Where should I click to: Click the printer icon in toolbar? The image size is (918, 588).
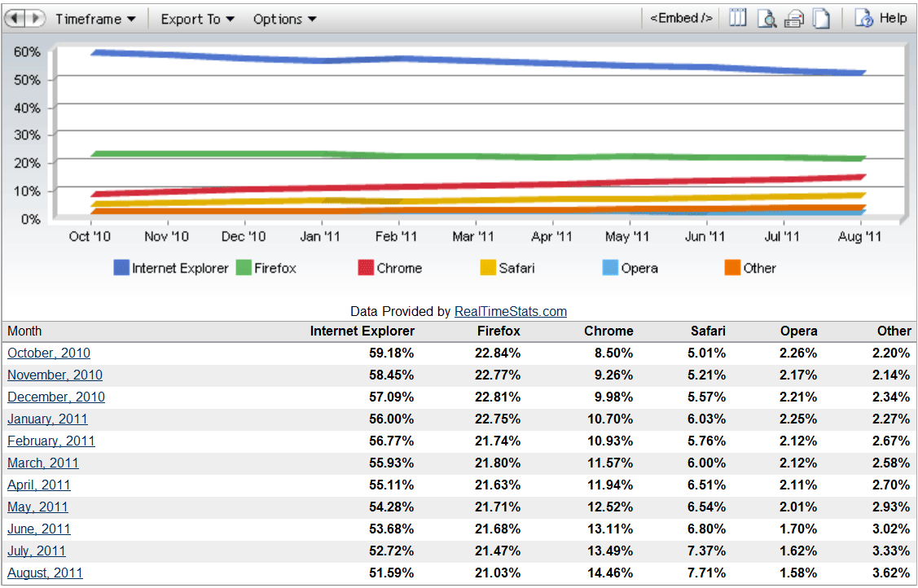coord(793,18)
